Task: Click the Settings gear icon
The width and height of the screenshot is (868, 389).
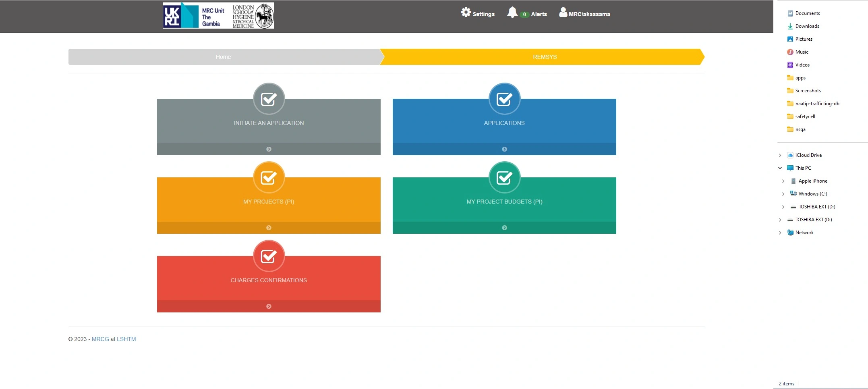Action: tap(466, 12)
